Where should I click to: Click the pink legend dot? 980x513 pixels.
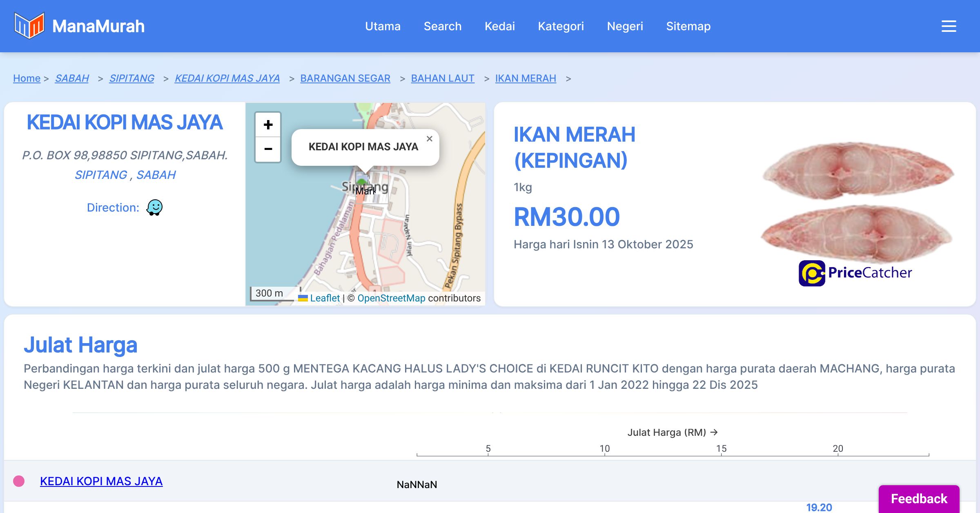point(19,481)
